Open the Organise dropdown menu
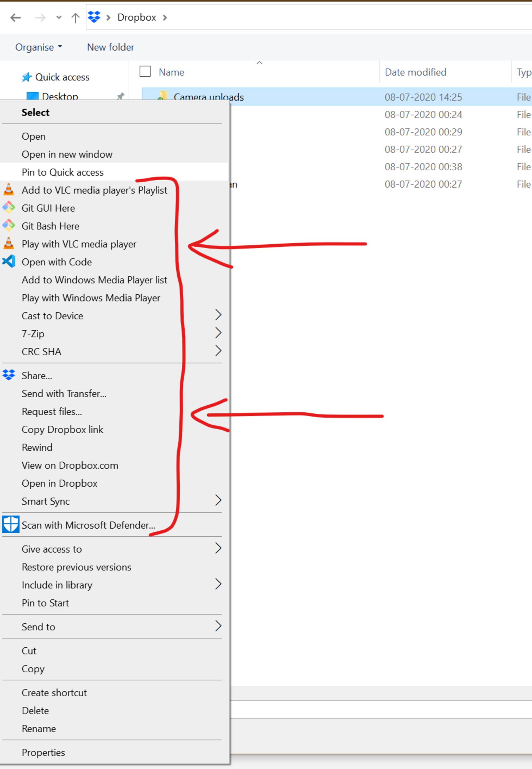Viewport: 532px width, 769px height. pyautogui.click(x=39, y=47)
